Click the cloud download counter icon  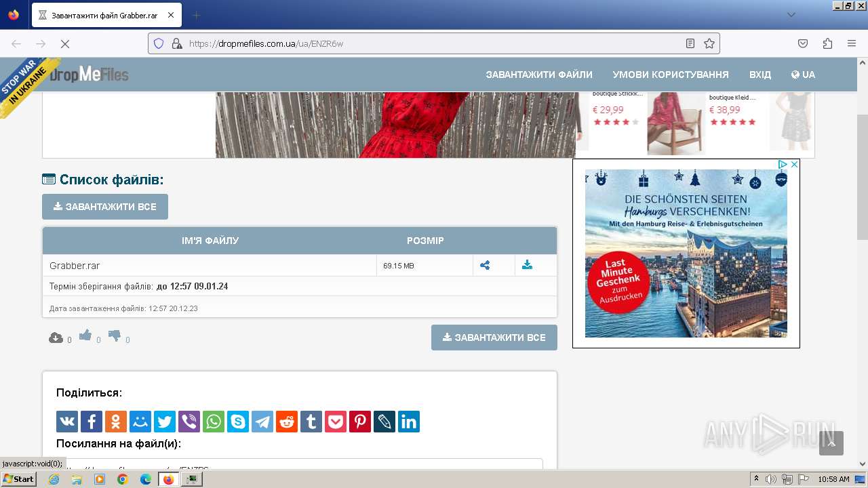[x=56, y=338]
